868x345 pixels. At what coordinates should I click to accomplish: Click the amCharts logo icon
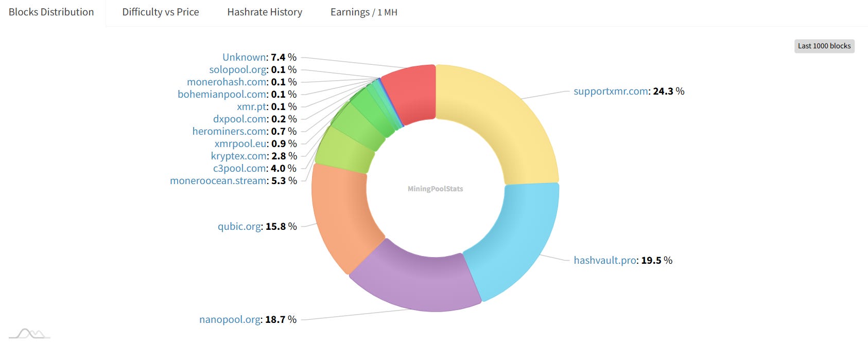coord(30,334)
